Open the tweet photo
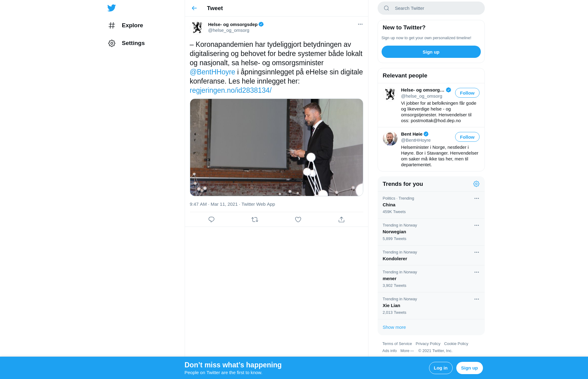Viewport: 588px width, 379px height. [x=276, y=147]
